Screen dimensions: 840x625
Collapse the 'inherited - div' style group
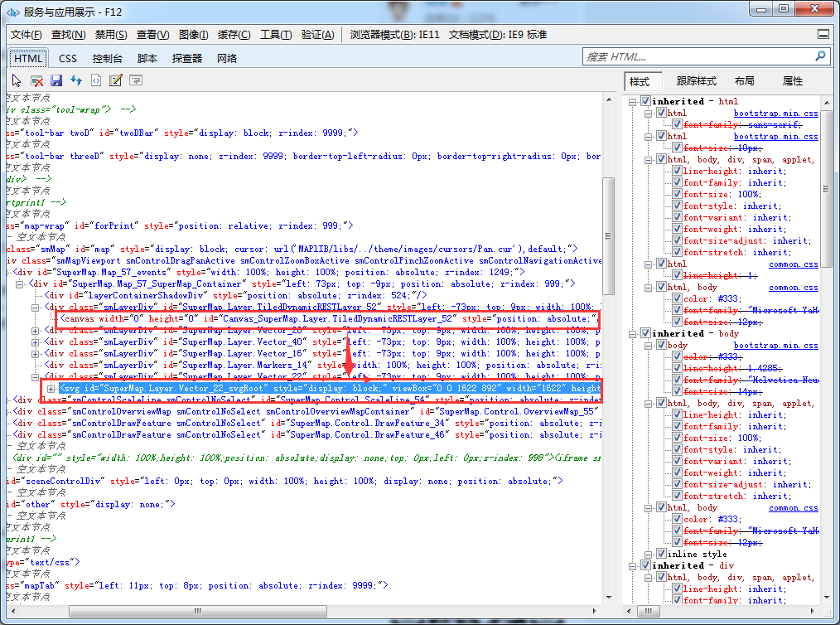coord(633,566)
